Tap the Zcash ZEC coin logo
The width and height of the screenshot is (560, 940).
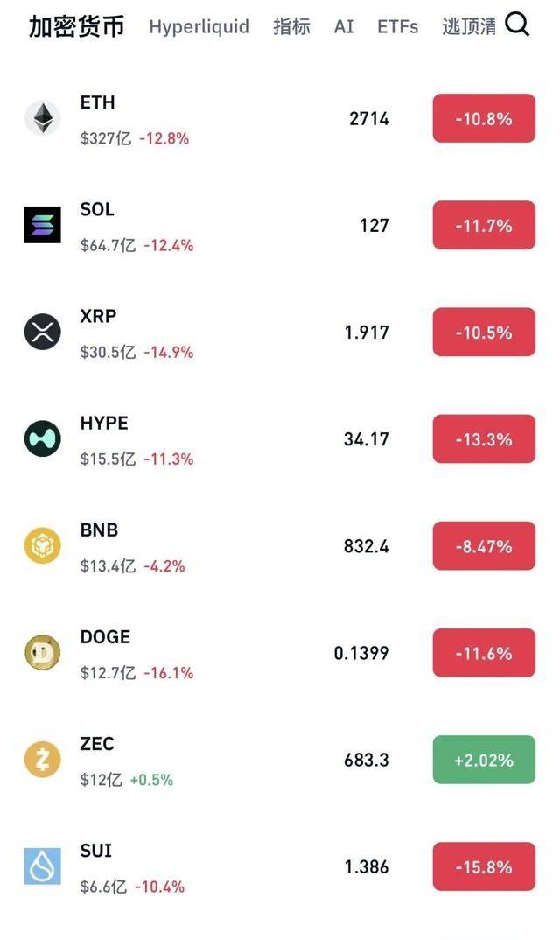(x=42, y=760)
